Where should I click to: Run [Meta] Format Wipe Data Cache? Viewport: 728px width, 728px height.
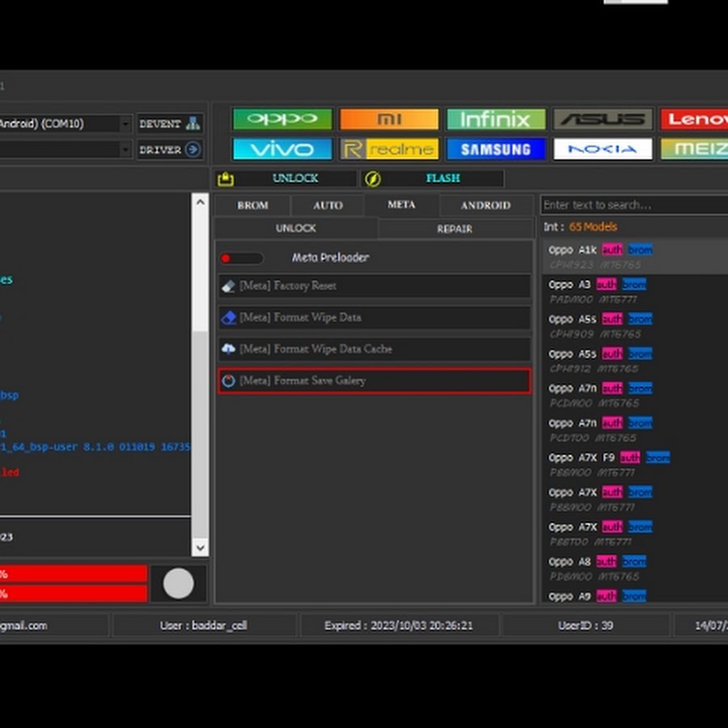click(375, 349)
